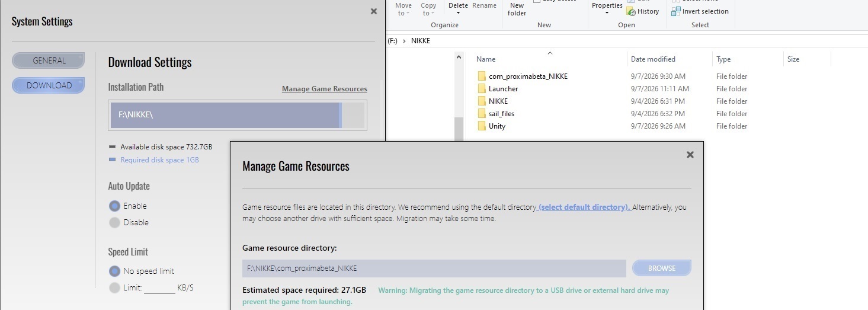Screen dimensions: 868x310
Task: Click the sail_files folder icon
Action: 482,114
